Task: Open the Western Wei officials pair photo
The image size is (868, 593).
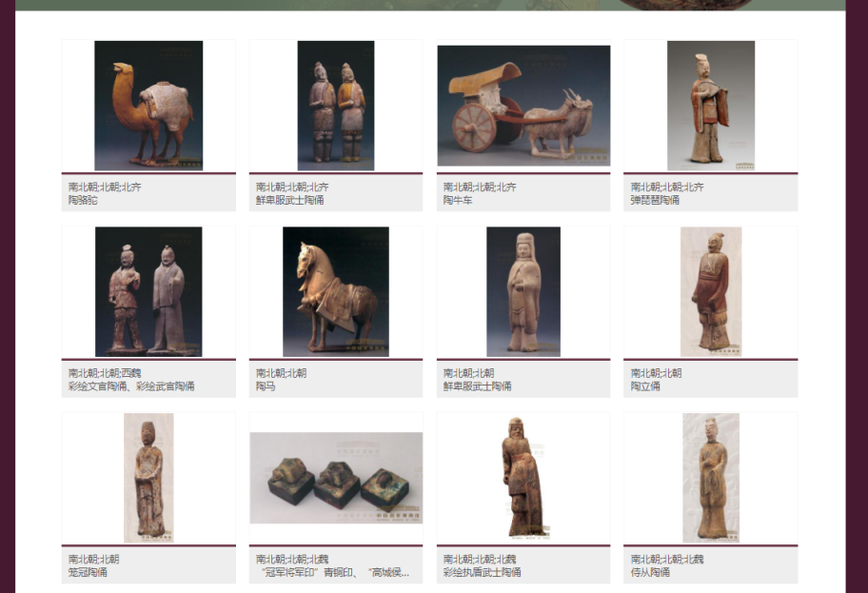Action: point(148,291)
